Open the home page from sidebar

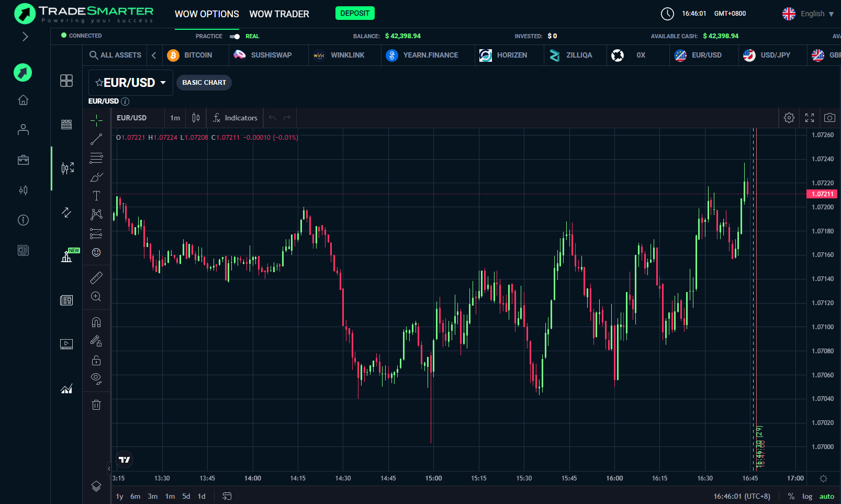click(23, 100)
